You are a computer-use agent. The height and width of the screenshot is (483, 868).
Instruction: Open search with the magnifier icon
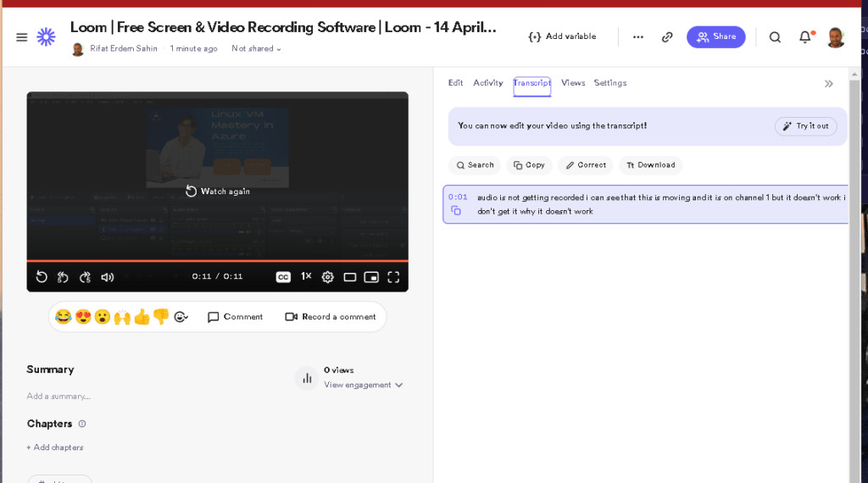pyautogui.click(x=775, y=37)
